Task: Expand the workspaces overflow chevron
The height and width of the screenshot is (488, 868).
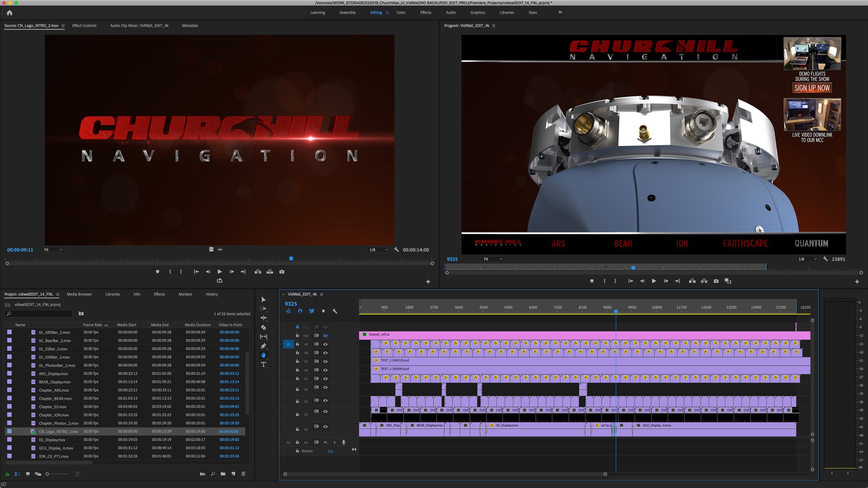Action: pyautogui.click(x=560, y=13)
